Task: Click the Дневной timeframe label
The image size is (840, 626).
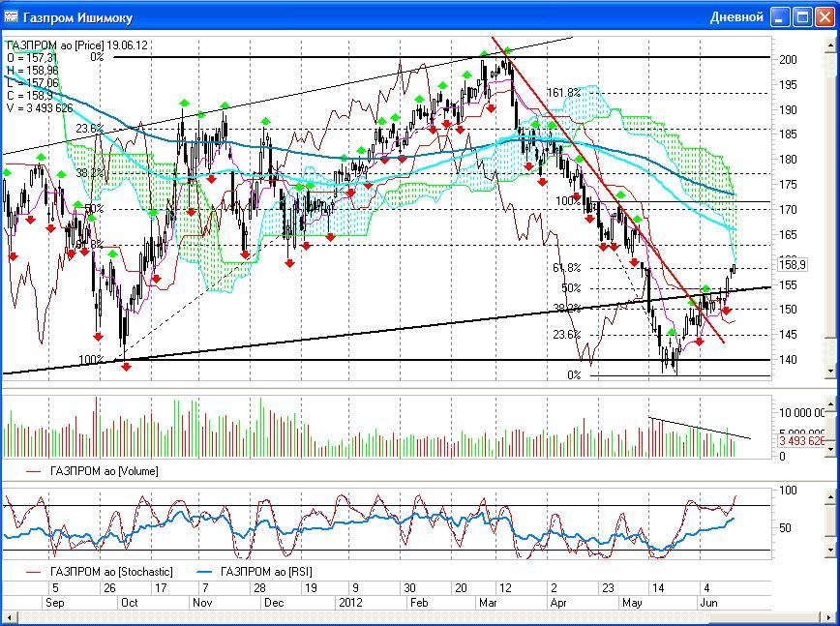Action: click(x=736, y=17)
